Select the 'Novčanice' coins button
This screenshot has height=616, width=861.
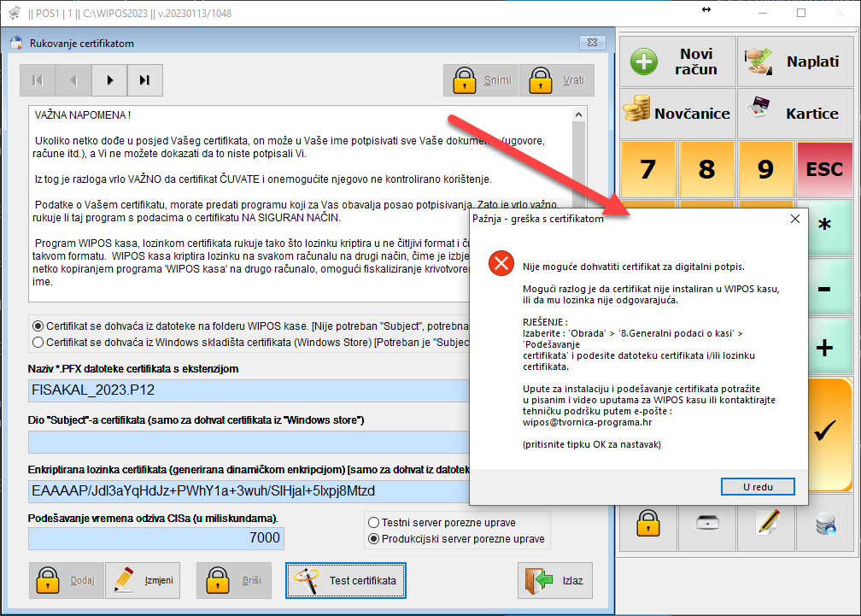coord(676,113)
